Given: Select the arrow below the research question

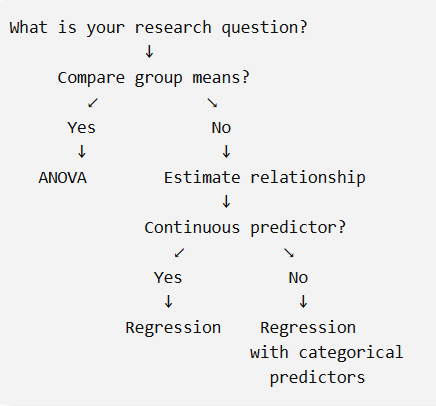Looking at the screenshot, I should click(149, 52).
